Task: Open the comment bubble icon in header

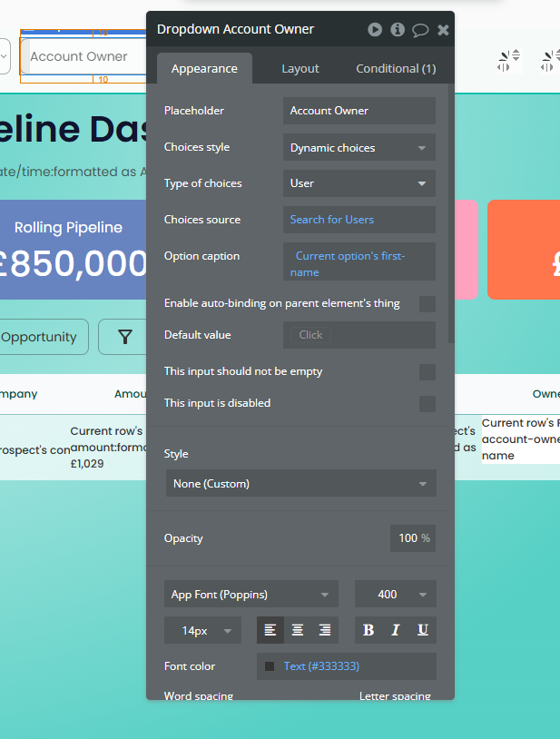Action: (x=420, y=30)
